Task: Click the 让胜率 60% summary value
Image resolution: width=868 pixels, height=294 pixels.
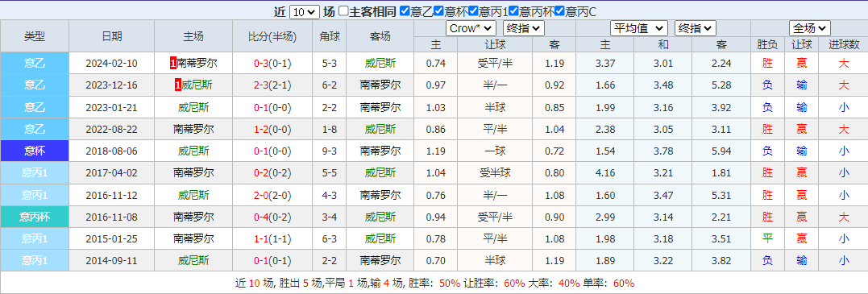Action: pyautogui.click(x=514, y=283)
